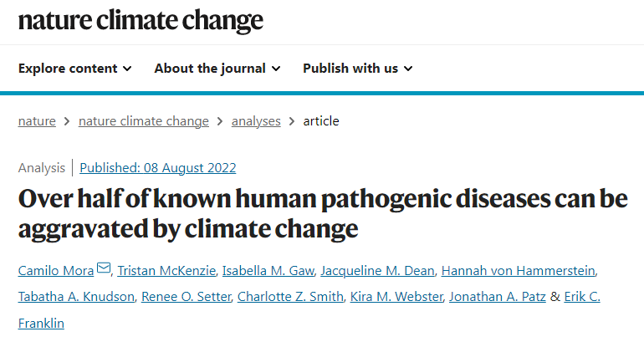Click the article title heading
Viewport: 644px width, 342px height.
pos(323,213)
